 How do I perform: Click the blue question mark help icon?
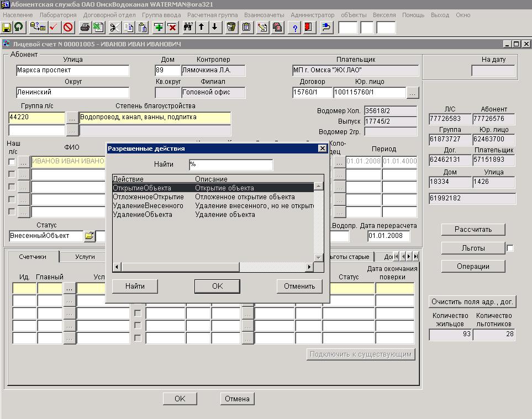295,27
